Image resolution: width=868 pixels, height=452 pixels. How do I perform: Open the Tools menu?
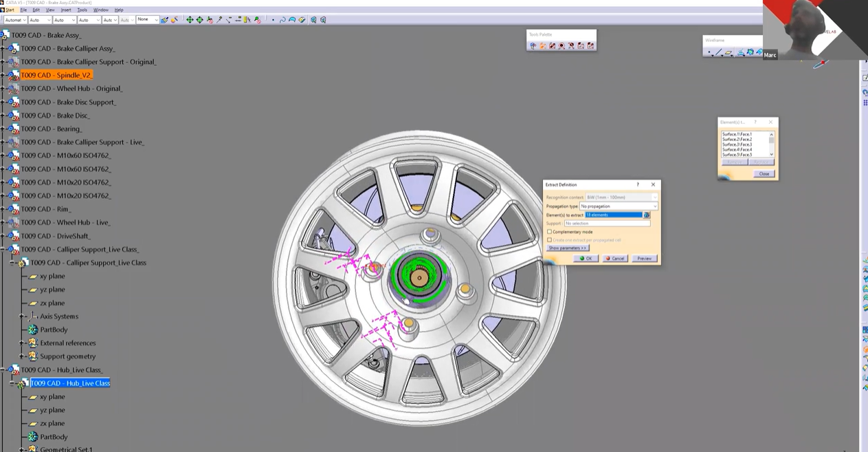click(82, 10)
